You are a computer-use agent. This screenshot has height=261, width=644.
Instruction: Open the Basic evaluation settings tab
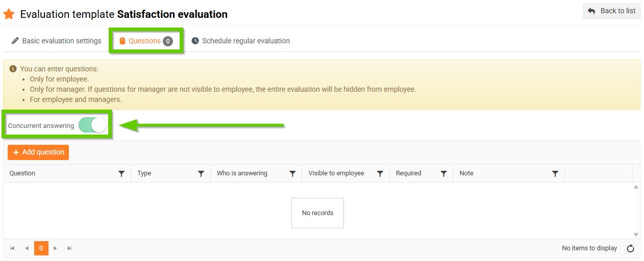[56, 41]
